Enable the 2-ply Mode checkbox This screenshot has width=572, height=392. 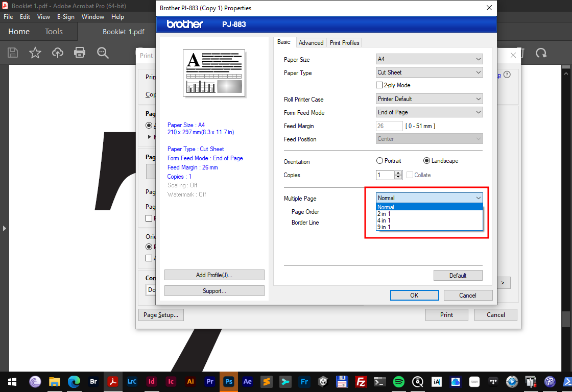[378, 85]
